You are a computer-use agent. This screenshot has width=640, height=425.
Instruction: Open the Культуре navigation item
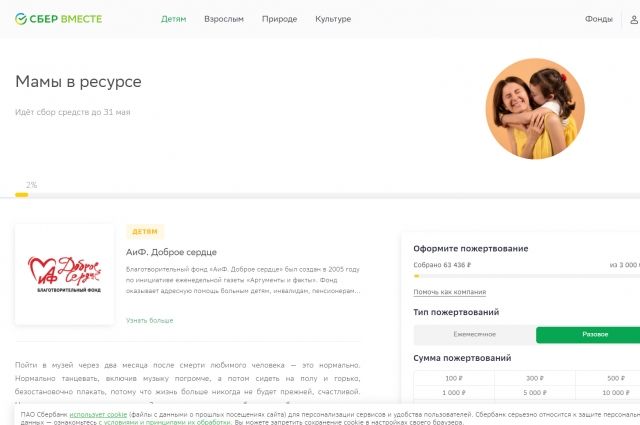333,19
